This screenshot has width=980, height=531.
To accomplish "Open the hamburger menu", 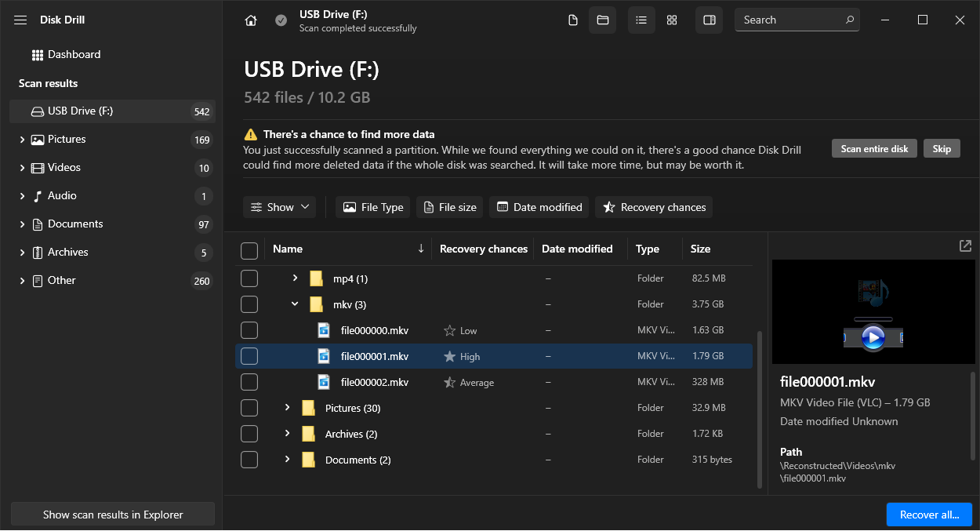I will click(x=20, y=20).
